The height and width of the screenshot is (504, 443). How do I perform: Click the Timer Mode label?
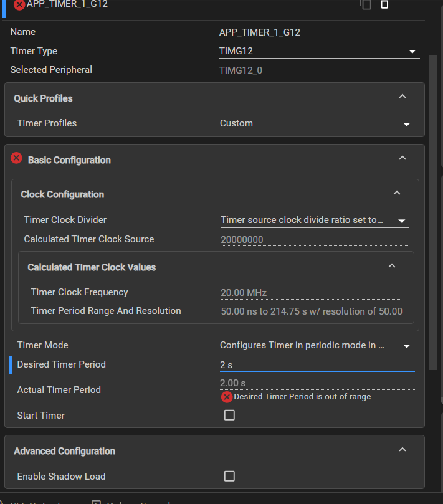coord(43,345)
